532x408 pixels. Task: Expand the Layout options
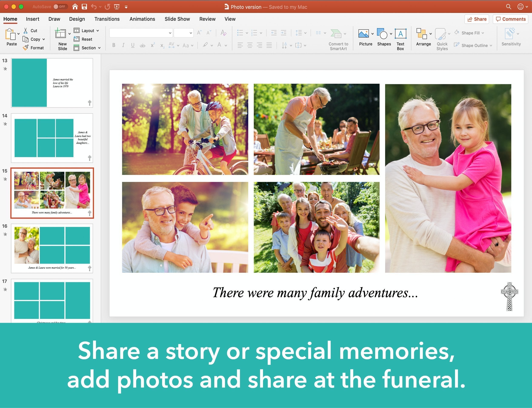click(x=98, y=30)
